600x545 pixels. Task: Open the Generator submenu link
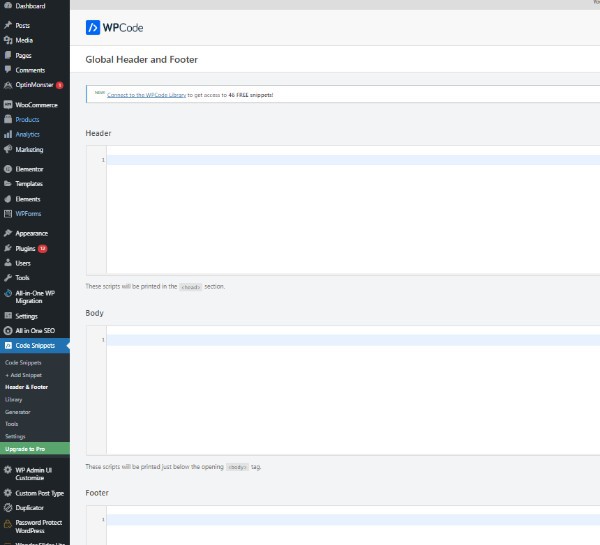(x=18, y=412)
